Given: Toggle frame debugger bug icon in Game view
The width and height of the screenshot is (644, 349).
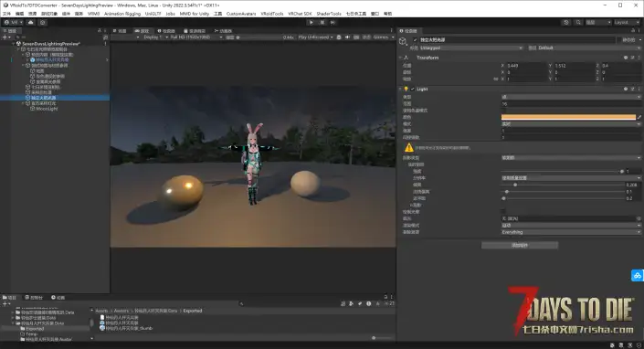Looking at the screenshot, I should pos(339,37).
